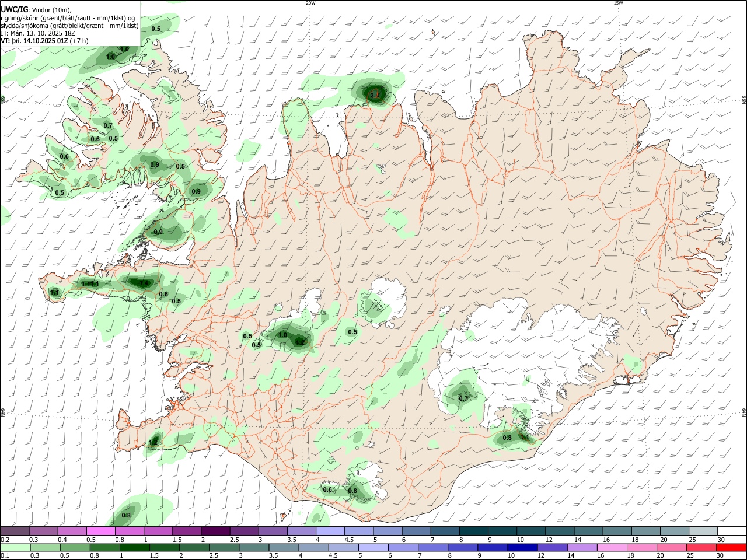Click the 20W longitude label
The width and height of the screenshot is (747, 560).
click(310, 3)
